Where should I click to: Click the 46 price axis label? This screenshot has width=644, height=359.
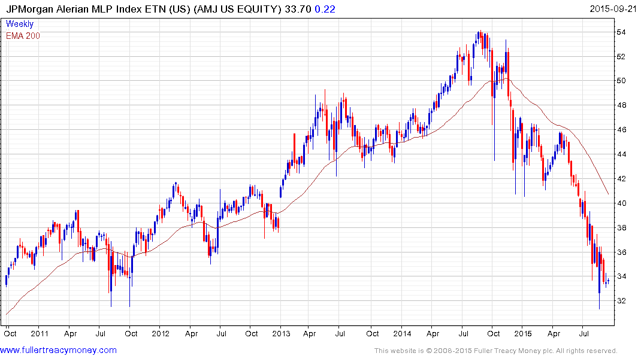(621, 130)
